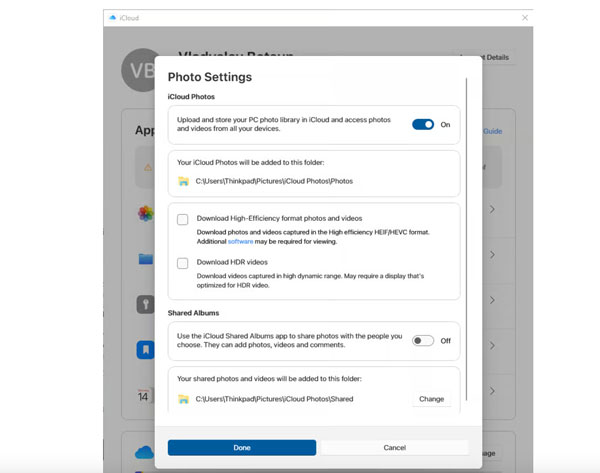The image size is (600, 473).
Task: Turn off the iCloud Photos toggle
Action: click(423, 124)
